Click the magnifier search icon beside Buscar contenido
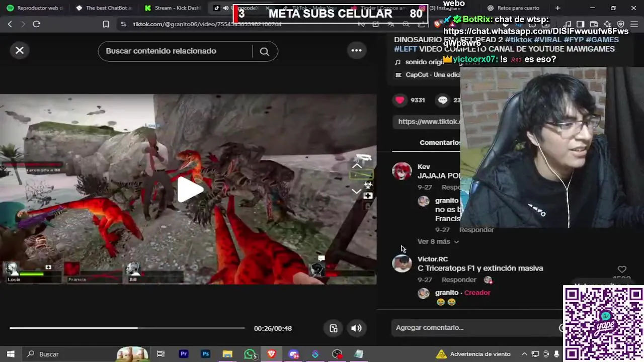This screenshot has height=362, width=644. (x=264, y=51)
